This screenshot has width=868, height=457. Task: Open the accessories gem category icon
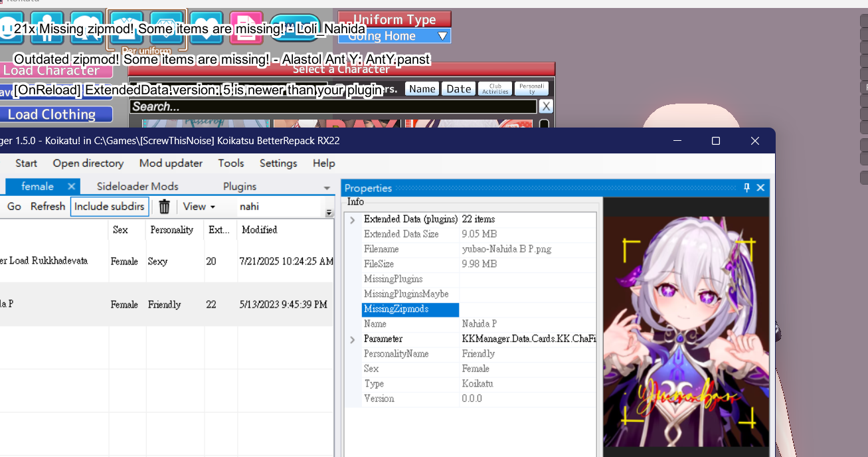(167, 28)
